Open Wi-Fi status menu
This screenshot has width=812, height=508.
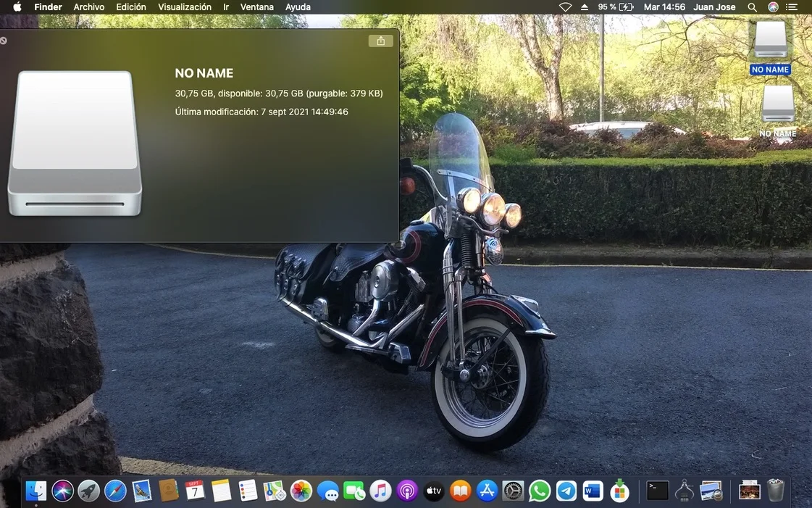pos(565,7)
